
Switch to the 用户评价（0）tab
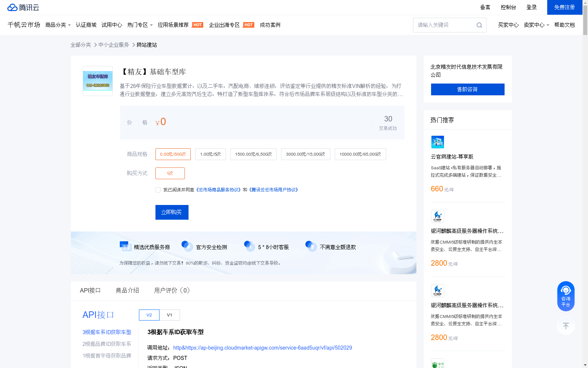(172, 291)
